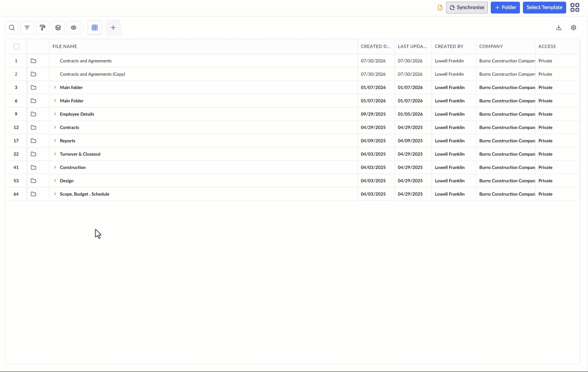
Task: Sort by CREATED D... column header
Action: (x=375, y=47)
